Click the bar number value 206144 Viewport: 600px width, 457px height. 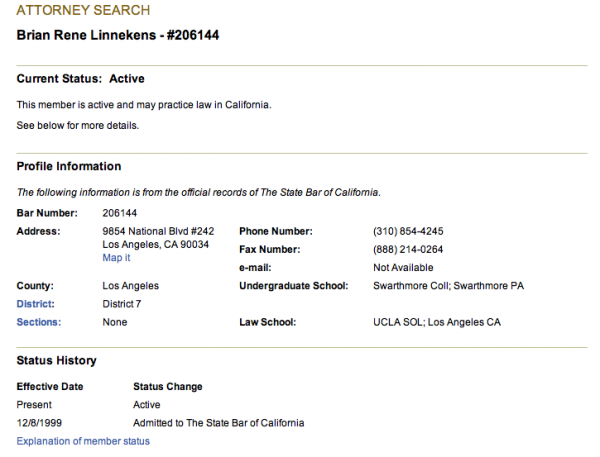coord(120,213)
